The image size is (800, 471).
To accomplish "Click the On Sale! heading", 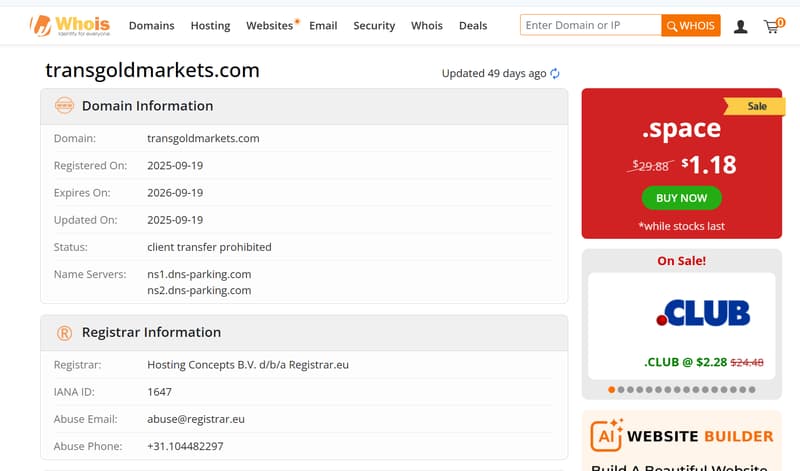I will pyautogui.click(x=682, y=261).
